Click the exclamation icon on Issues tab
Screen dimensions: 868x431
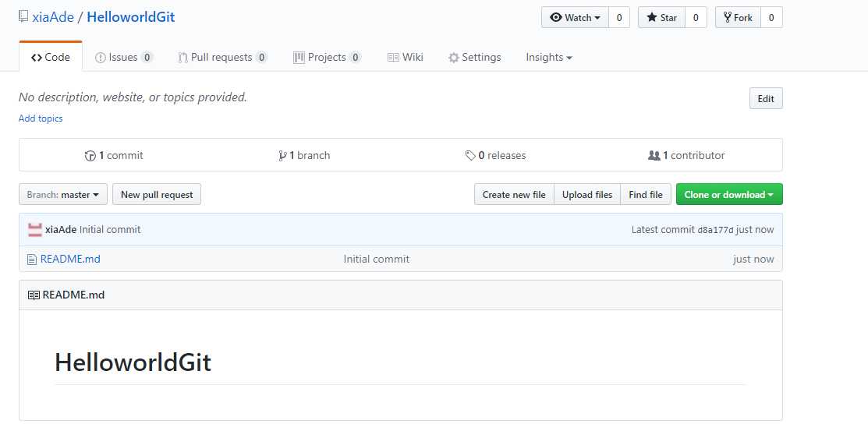pyautogui.click(x=100, y=58)
